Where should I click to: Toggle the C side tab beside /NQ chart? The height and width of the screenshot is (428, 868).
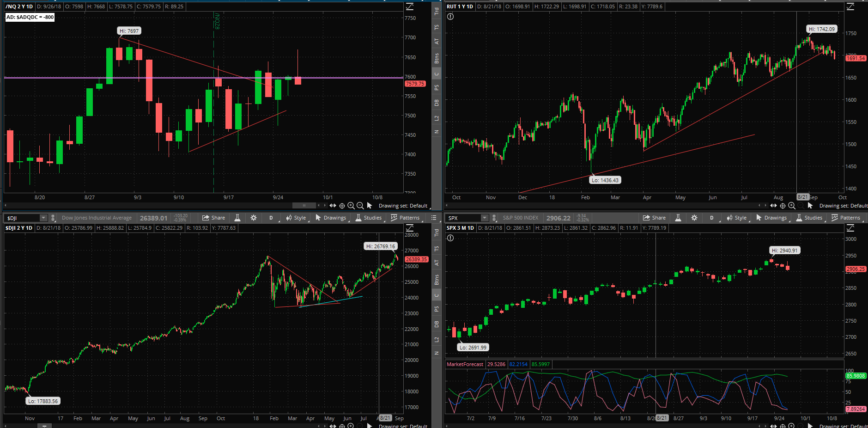pyautogui.click(x=437, y=74)
